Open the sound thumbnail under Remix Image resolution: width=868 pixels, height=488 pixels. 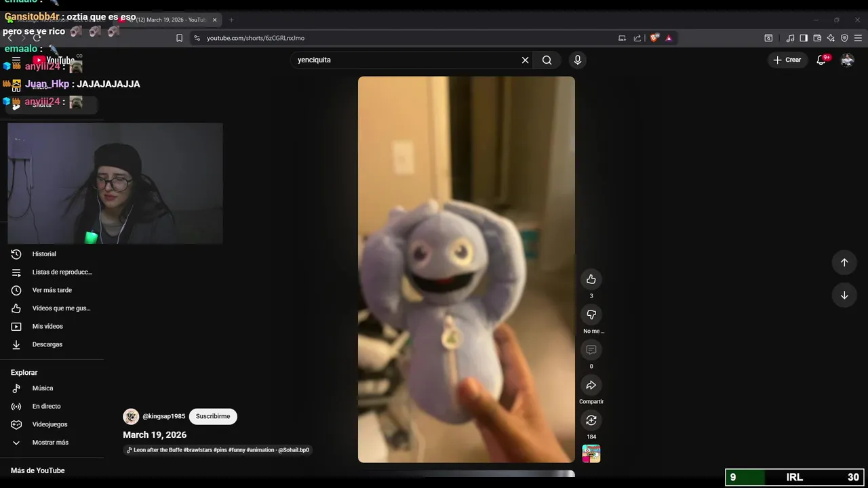591,453
